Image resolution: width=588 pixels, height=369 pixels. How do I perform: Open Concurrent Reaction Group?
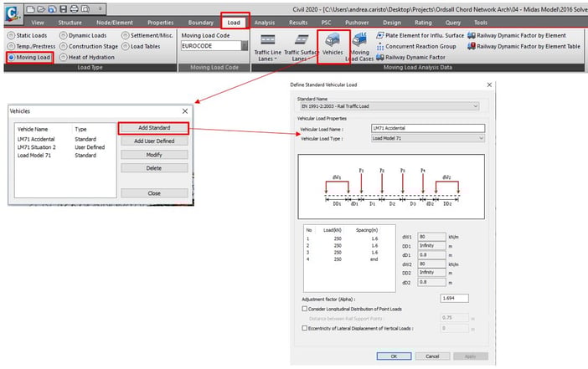point(416,47)
